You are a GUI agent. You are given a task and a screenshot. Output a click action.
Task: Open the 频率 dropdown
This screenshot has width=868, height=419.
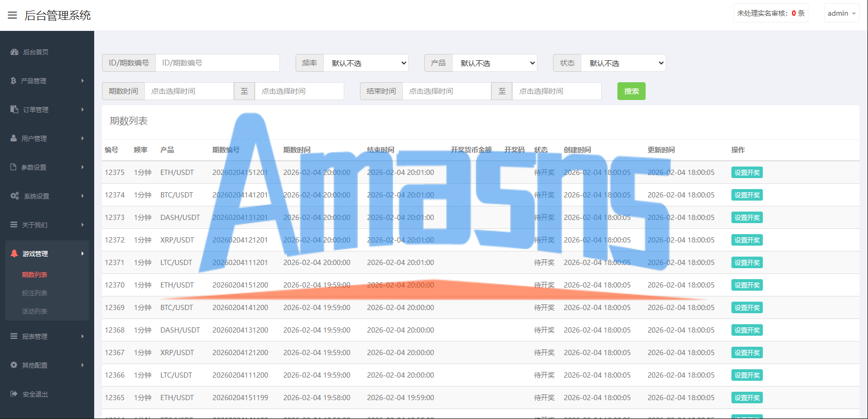[x=366, y=63]
